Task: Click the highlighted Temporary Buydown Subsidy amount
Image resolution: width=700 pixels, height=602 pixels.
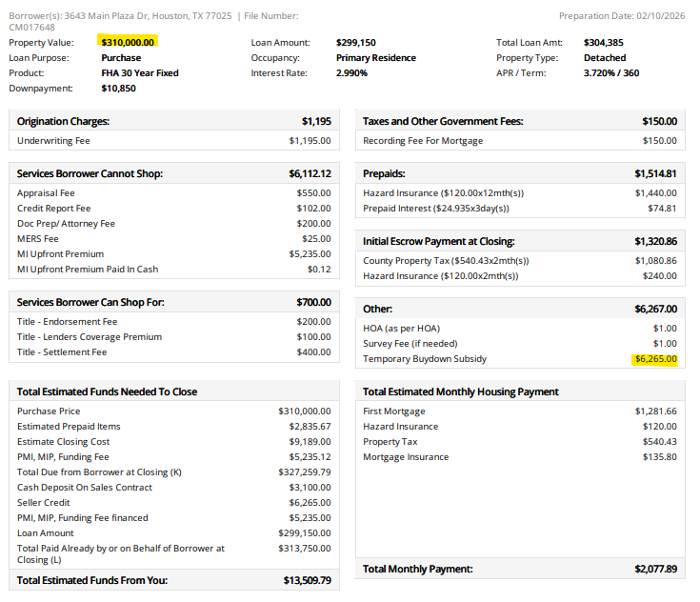Action: tap(655, 359)
